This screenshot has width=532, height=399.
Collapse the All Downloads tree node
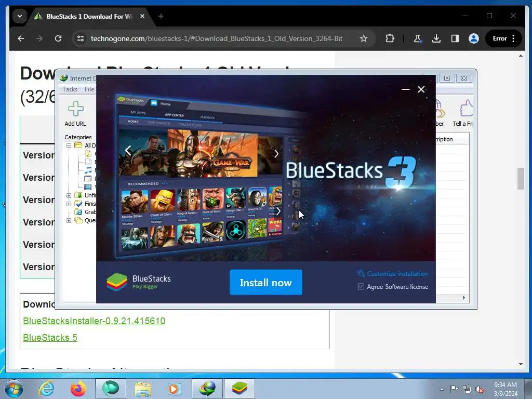pos(69,145)
